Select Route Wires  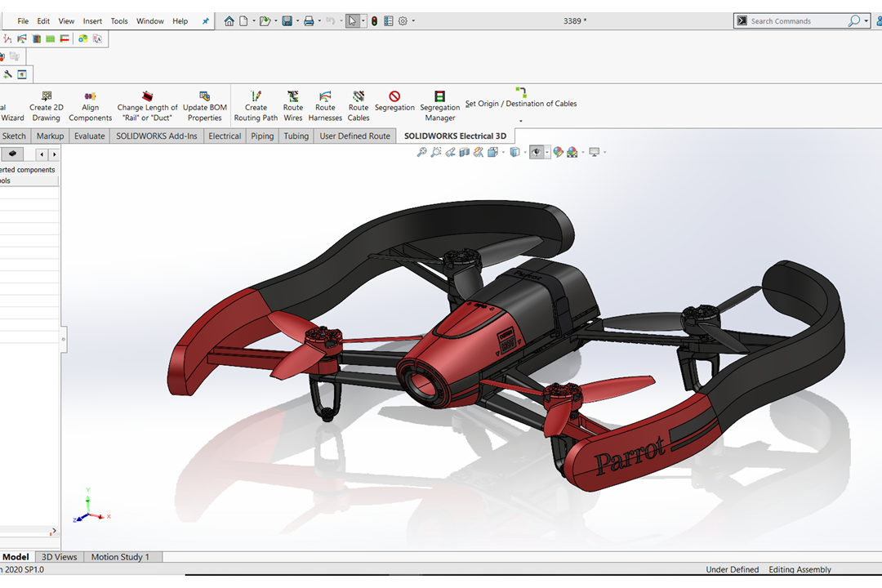tap(293, 106)
